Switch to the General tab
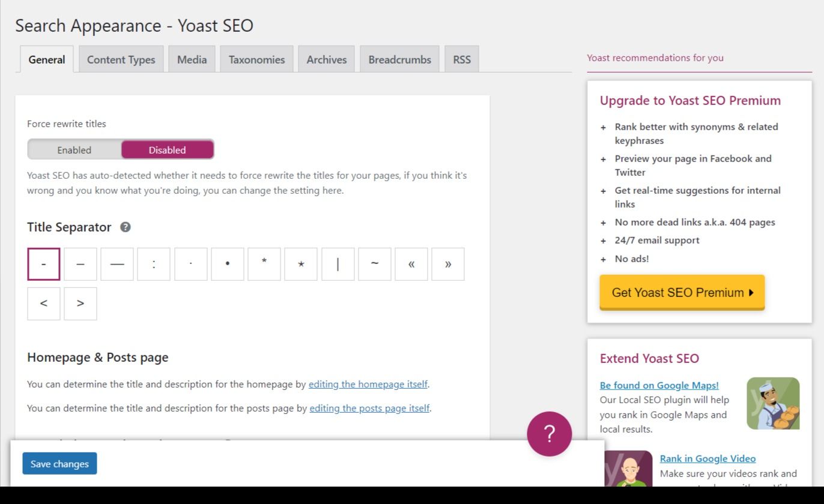The image size is (824, 504). 47,59
